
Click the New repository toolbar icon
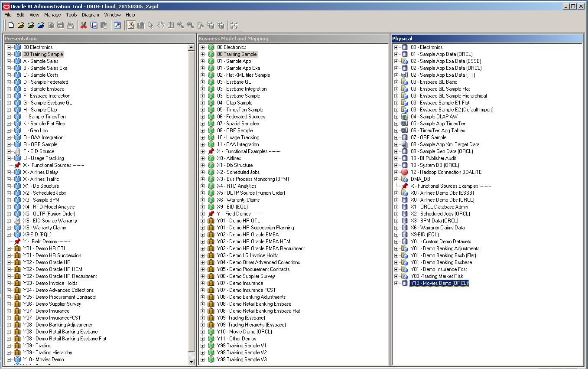11,25
